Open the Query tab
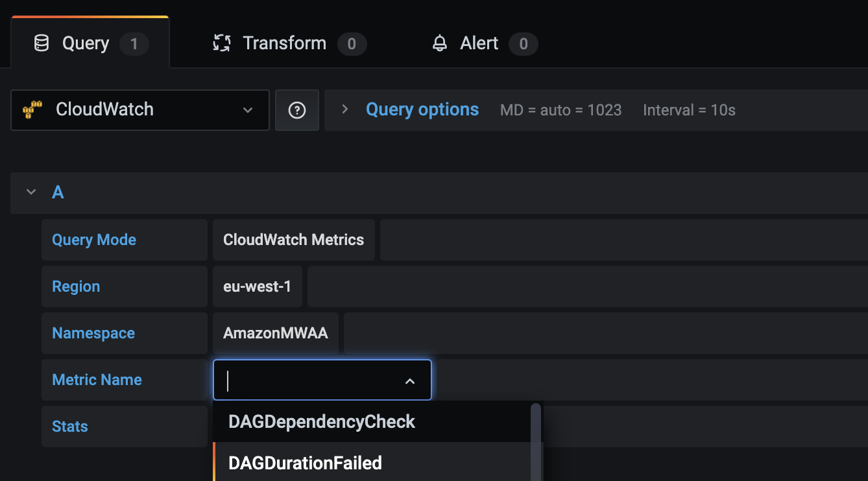This screenshot has width=868, height=481. point(90,43)
